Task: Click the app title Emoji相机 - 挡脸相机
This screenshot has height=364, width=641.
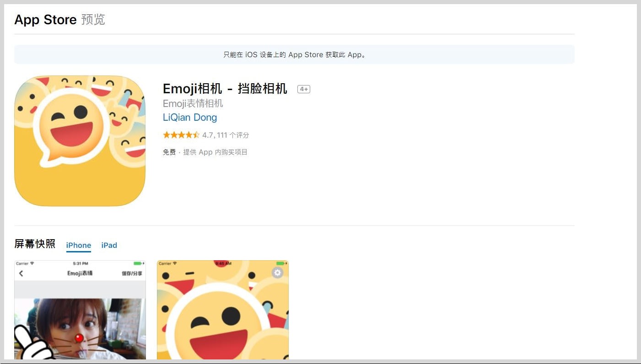Action: pyautogui.click(x=225, y=89)
